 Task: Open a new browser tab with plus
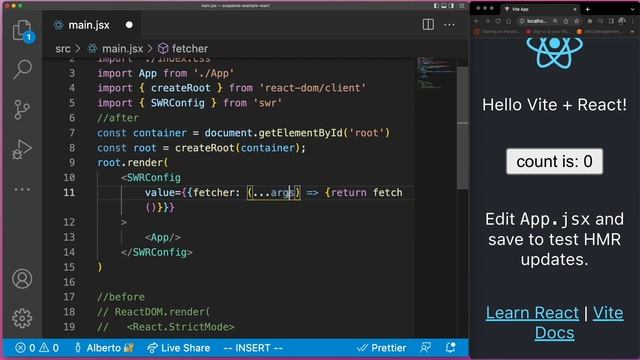(587, 9)
